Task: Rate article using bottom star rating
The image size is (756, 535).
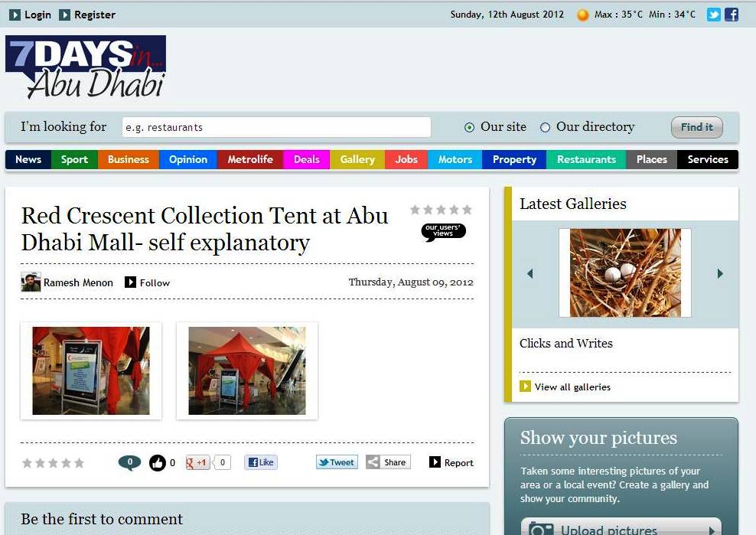Action: [53, 463]
